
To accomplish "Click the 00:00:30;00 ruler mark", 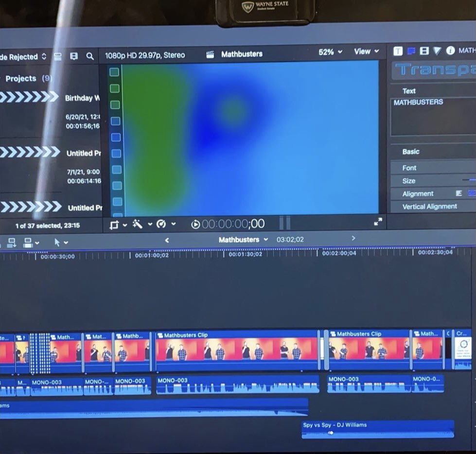I will point(57,257).
